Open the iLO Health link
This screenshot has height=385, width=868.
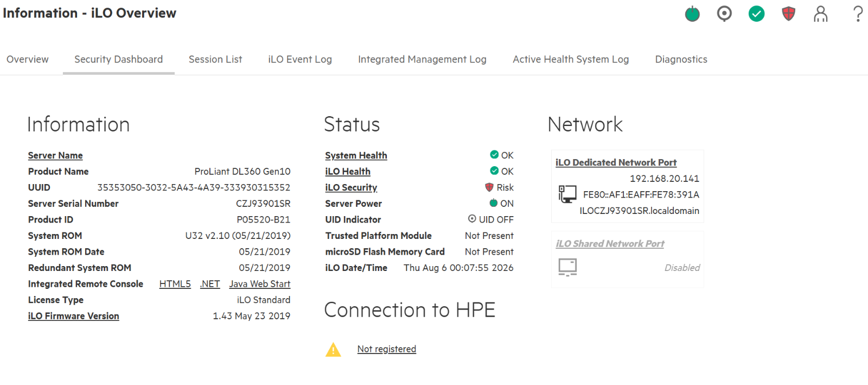tap(348, 172)
